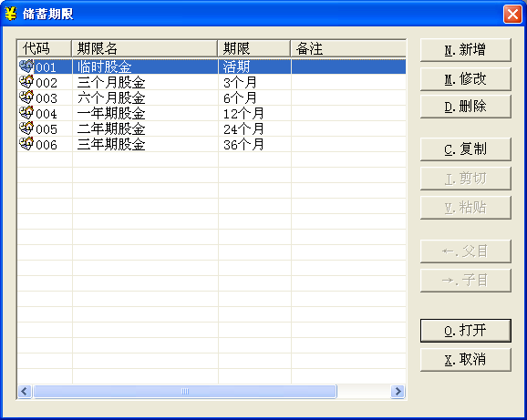Click the 36个月 term cell

254,144
